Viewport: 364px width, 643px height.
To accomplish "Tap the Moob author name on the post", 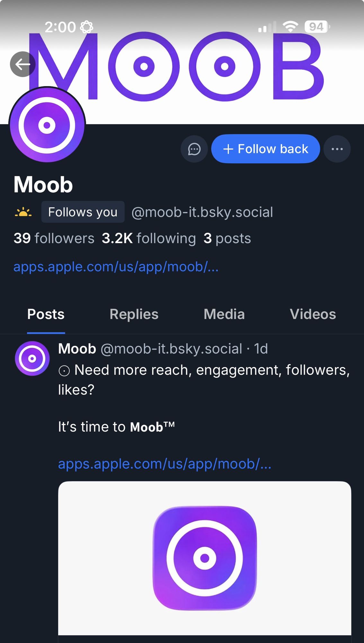I will pyautogui.click(x=77, y=349).
